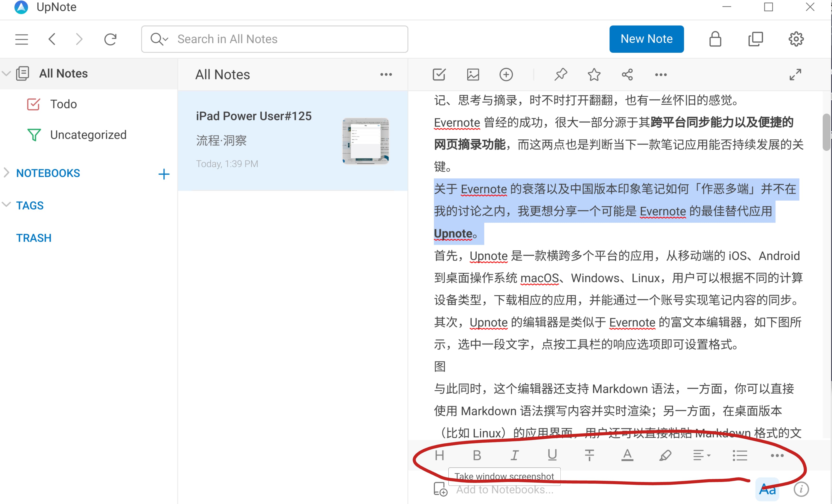Viewport: 832px width, 504px height.
Task: Click the sync refresh icon
Action: click(x=110, y=39)
